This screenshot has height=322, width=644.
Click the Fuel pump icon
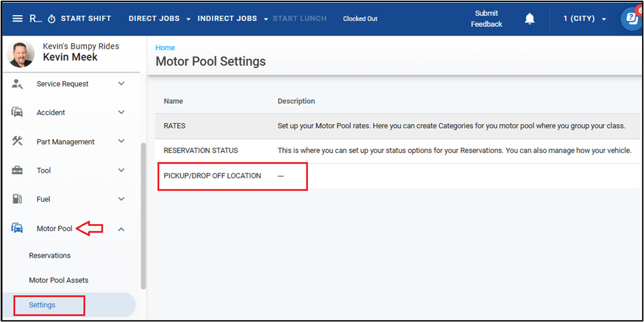pos(18,199)
